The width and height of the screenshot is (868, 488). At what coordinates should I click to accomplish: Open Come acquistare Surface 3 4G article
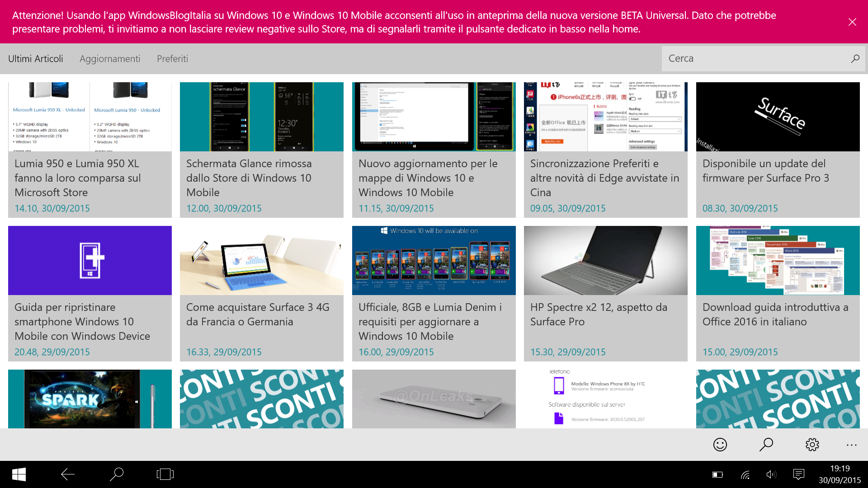click(x=258, y=314)
